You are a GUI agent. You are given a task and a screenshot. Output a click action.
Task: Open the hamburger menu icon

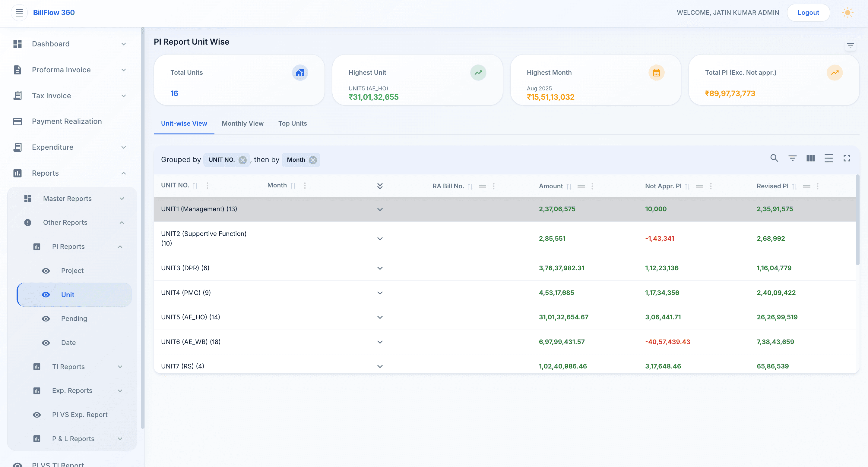(19, 12)
